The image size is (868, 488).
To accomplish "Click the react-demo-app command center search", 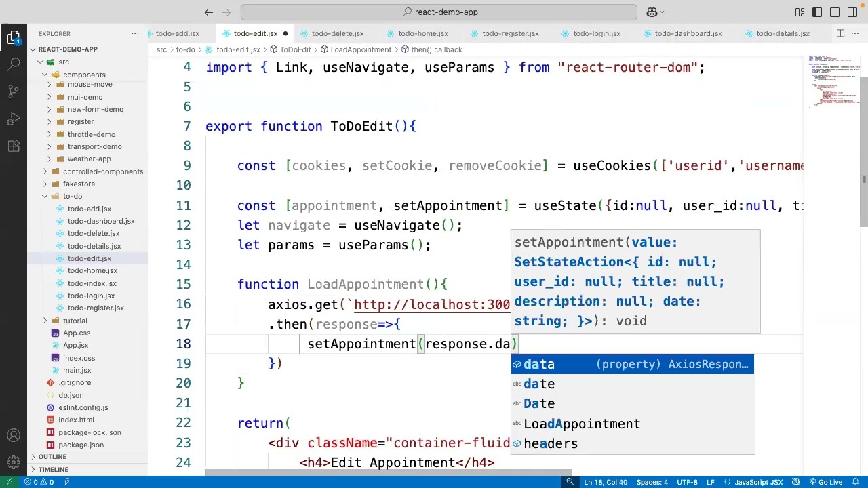I will [439, 12].
